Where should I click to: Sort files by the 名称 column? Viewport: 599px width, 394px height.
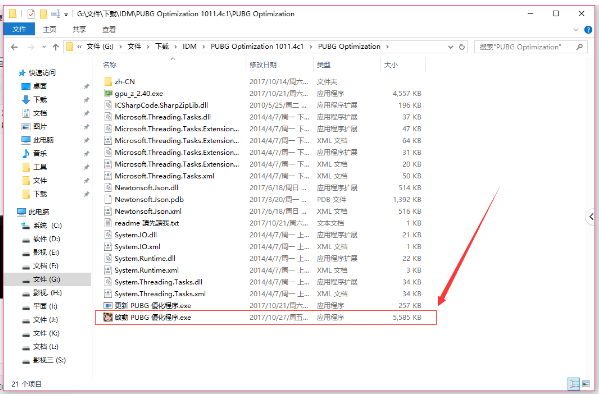110,65
